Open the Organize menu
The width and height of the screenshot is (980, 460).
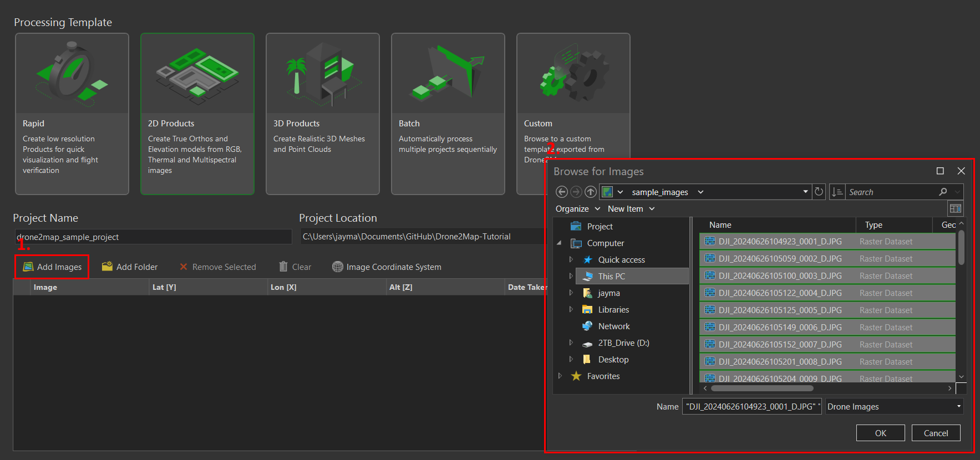(577, 209)
